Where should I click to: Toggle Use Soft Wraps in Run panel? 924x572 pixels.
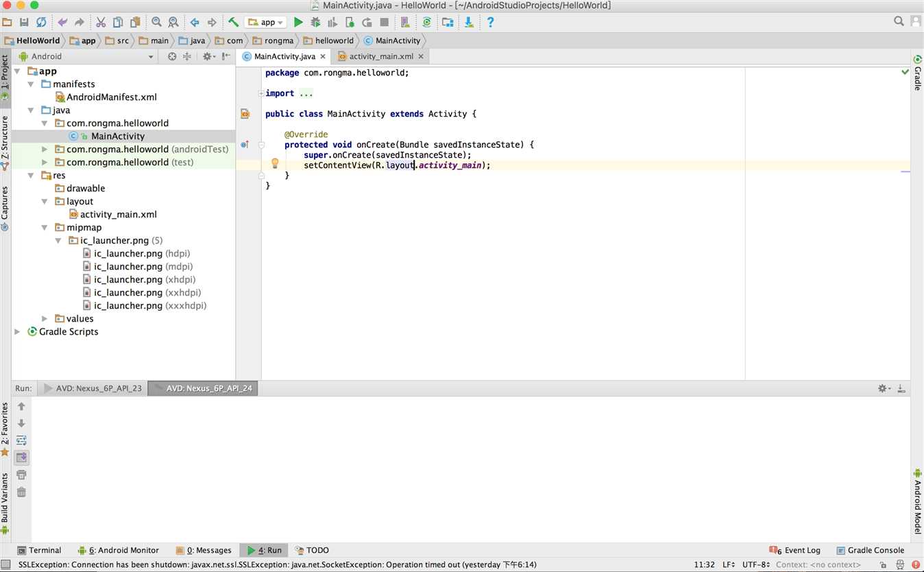click(x=21, y=440)
